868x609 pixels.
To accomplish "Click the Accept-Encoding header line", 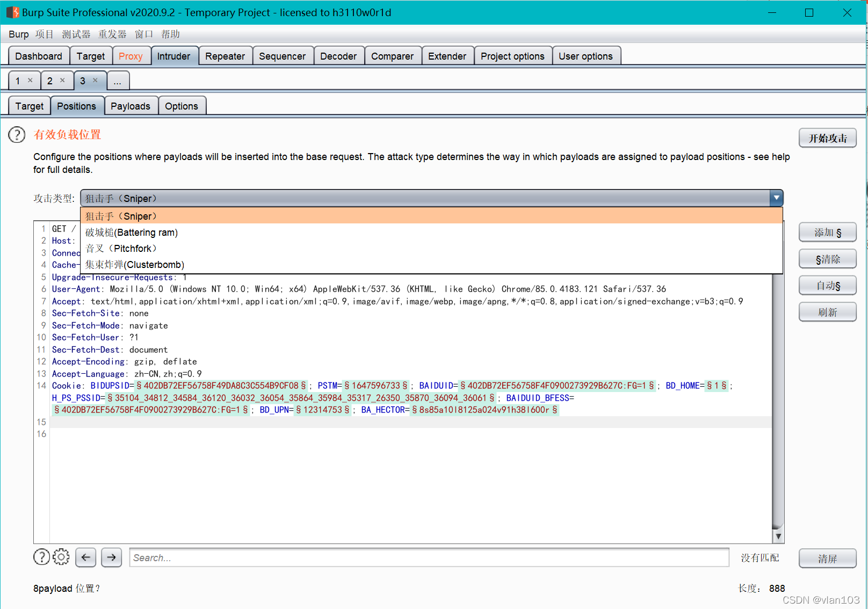I will tap(124, 361).
